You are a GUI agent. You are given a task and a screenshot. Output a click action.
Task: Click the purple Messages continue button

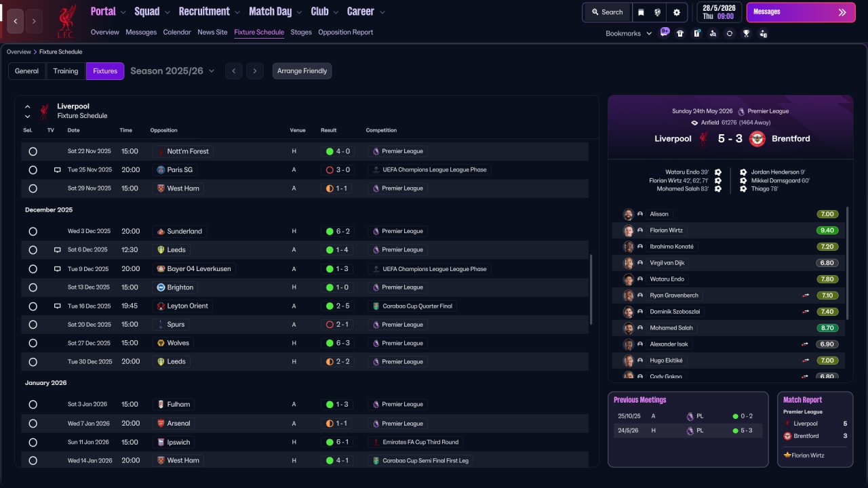[801, 12]
